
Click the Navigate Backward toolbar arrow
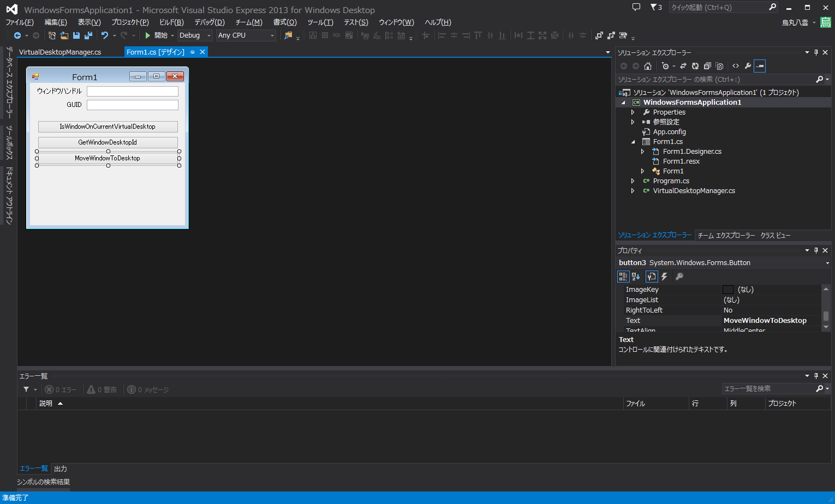pos(17,35)
